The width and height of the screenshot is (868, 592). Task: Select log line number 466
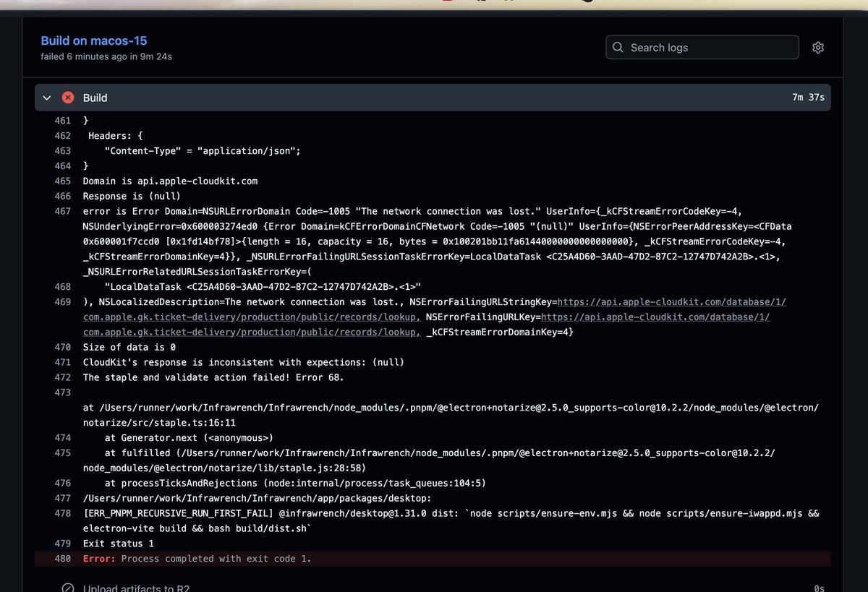tap(62, 196)
